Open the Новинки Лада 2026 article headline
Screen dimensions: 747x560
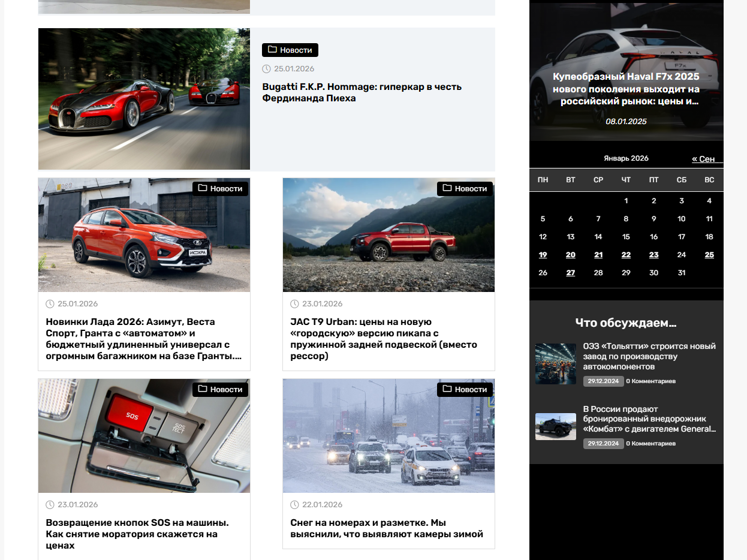(x=143, y=339)
